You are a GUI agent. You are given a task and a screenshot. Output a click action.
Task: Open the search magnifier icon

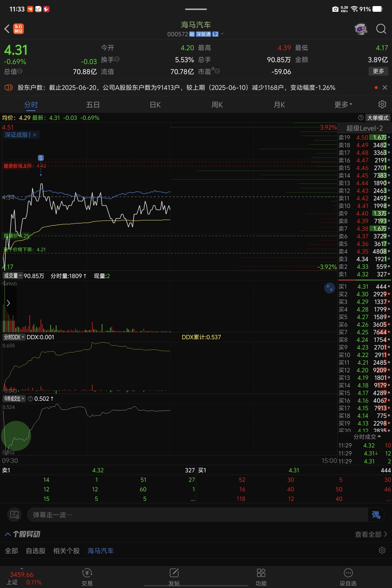[381, 29]
